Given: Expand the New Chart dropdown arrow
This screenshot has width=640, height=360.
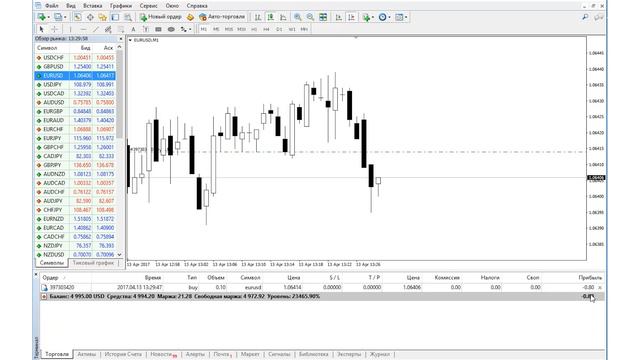Looking at the screenshot, I should click(48, 18).
